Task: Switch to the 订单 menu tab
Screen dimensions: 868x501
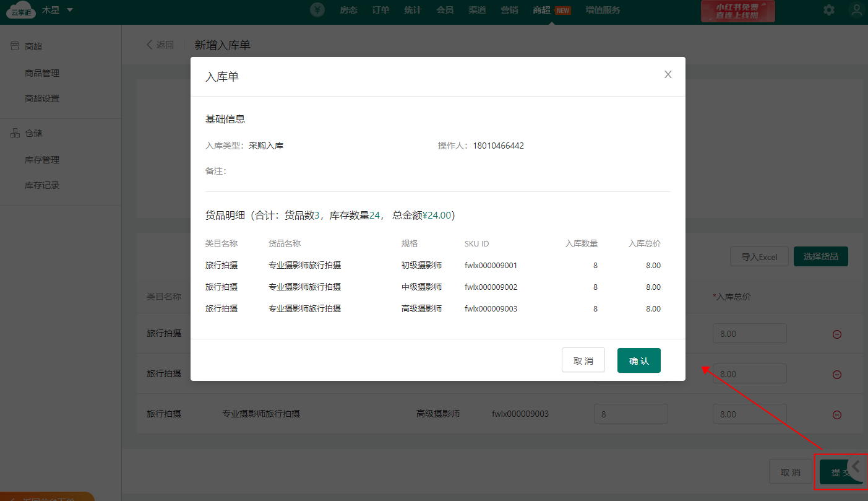Action: point(380,10)
